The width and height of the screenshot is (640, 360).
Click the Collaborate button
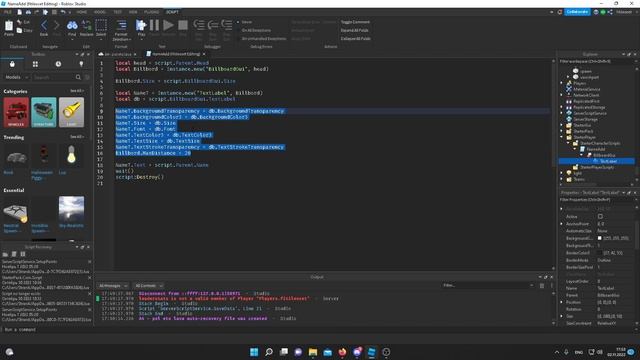coord(577,12)
